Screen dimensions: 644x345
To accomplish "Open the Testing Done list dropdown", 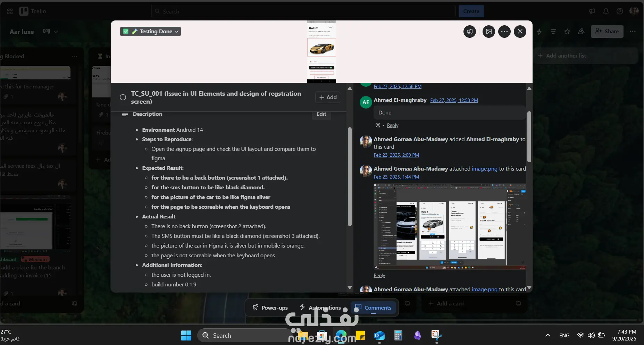I will [151, 31].
